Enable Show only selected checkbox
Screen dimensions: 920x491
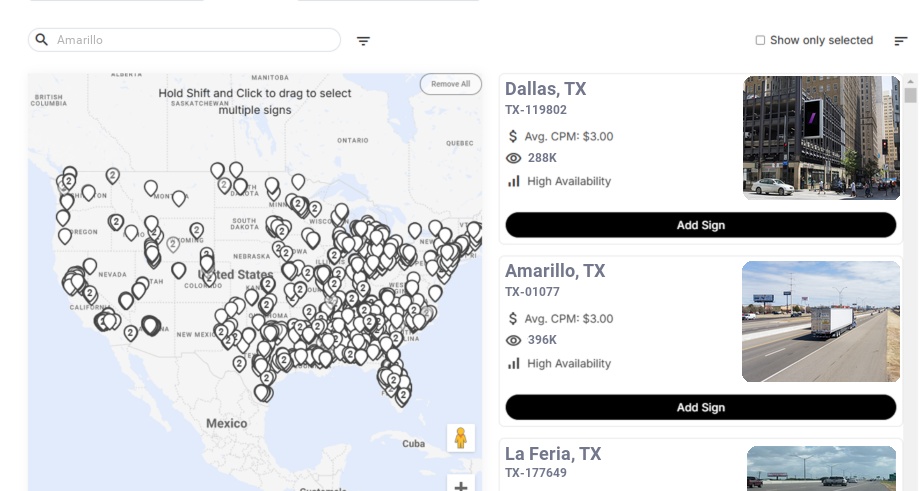760,41
